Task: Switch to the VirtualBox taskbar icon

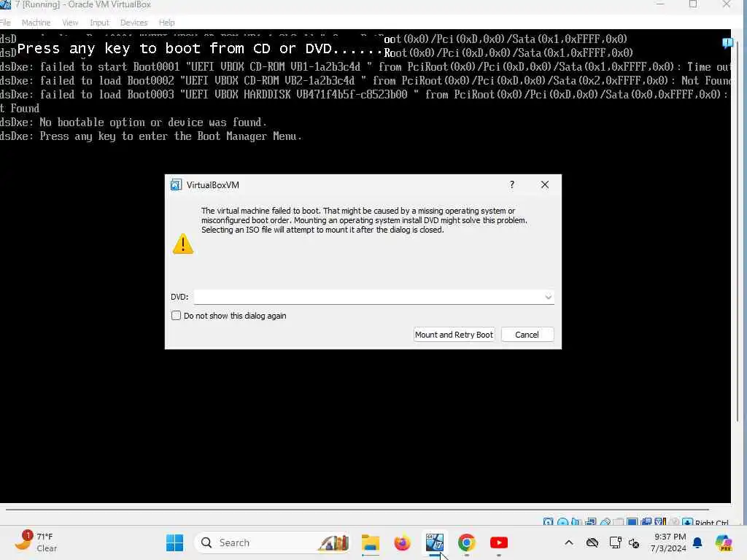Action: tap(435, 542)
